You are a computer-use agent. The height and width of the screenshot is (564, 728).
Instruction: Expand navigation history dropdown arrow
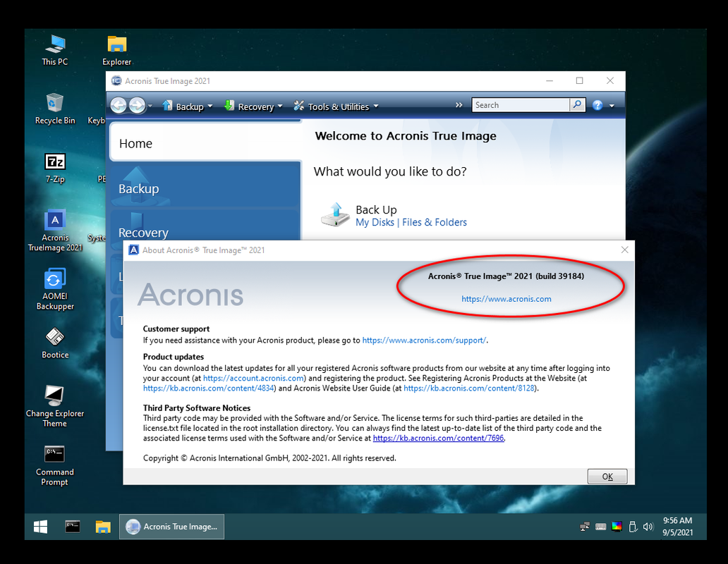pyautogui.click(x=150, y=106)
